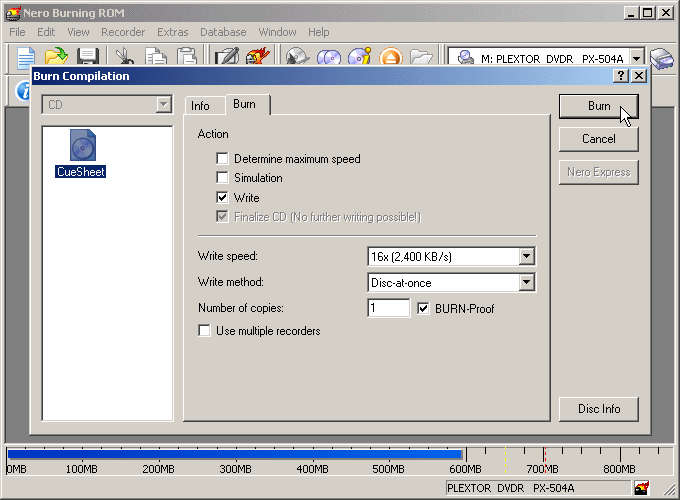Toggle the Simulation checkbox

pyautogui.click(x=223, y=178)
